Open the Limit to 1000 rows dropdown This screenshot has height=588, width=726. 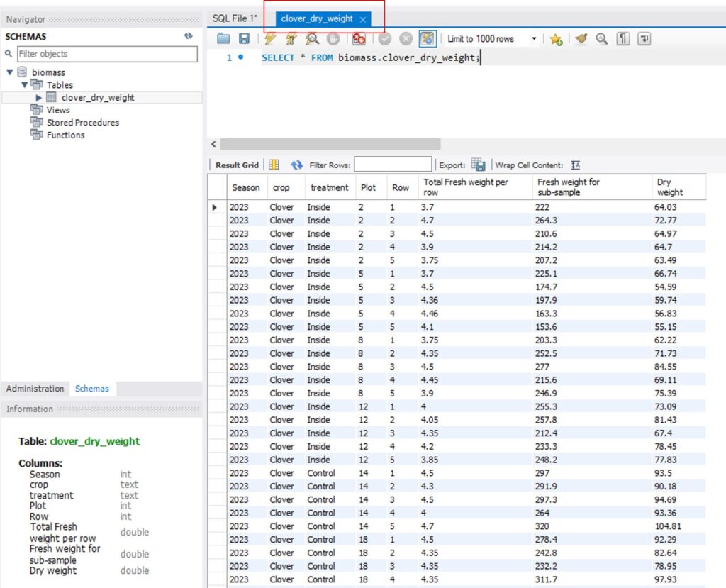click(x=534, y=39)
